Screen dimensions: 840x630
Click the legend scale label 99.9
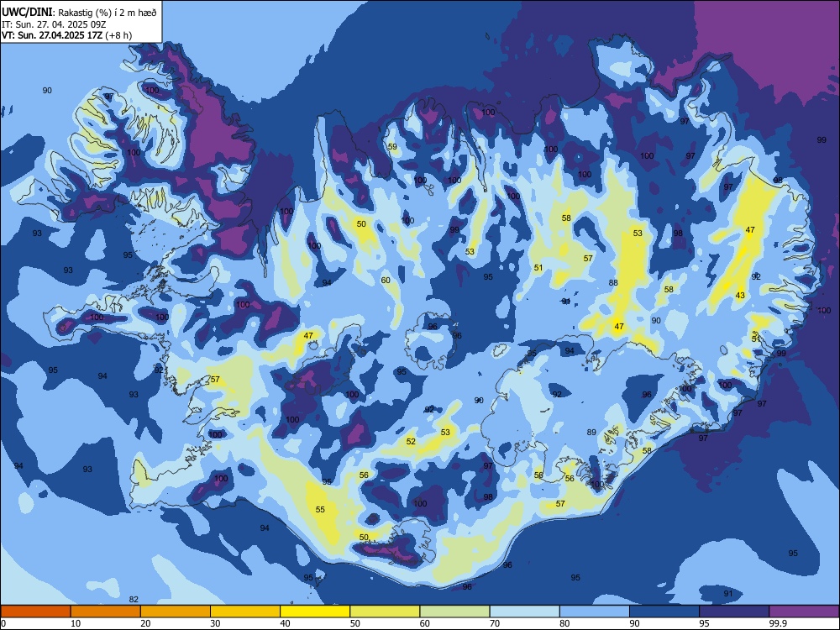[777, 623]
